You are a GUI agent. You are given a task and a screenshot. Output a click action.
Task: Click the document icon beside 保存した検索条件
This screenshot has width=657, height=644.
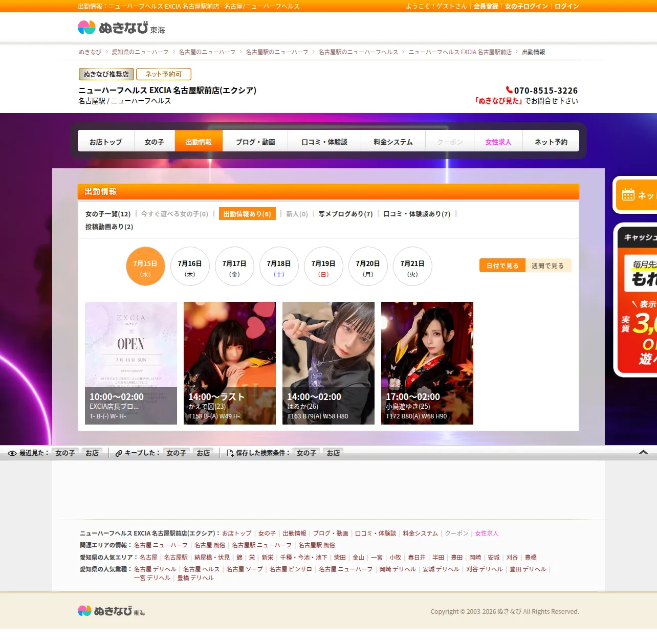click(x=230, y=453)
